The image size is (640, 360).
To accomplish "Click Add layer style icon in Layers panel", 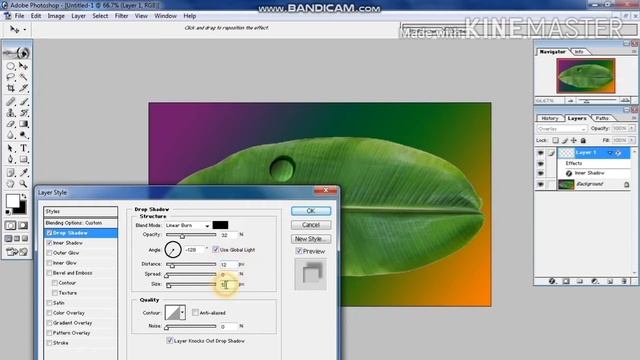I will [x=552, y=281].
